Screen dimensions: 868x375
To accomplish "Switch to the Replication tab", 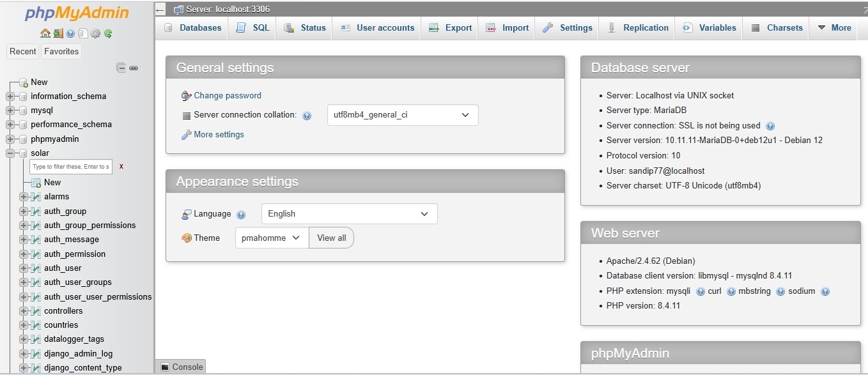I will 638,28.
